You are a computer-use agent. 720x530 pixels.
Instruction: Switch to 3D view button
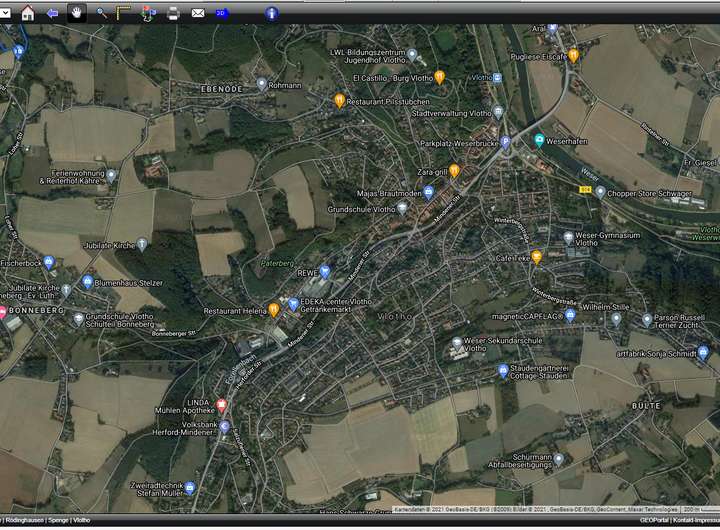pos(221,13)
